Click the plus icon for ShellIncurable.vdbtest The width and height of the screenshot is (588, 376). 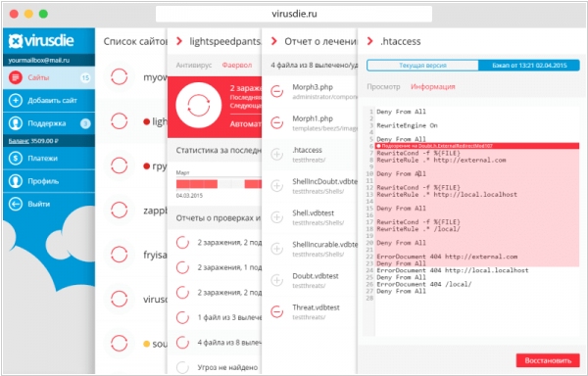tap(276, 249)
